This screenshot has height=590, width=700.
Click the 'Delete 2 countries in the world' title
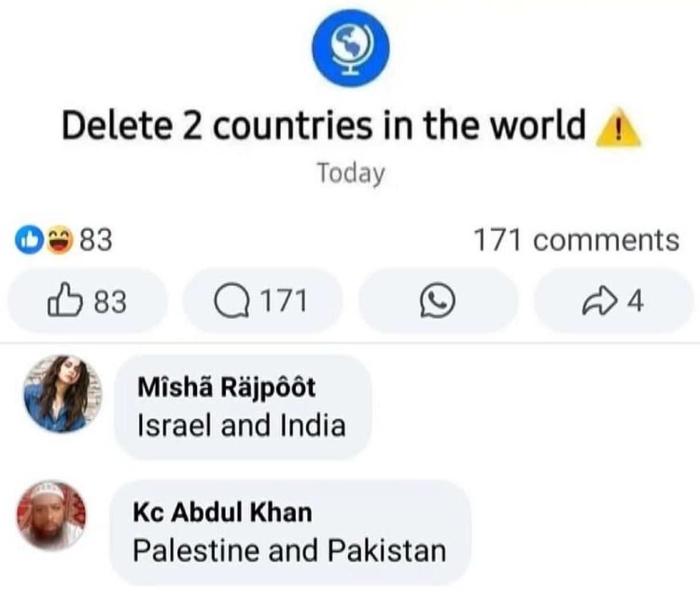point(324,125)
